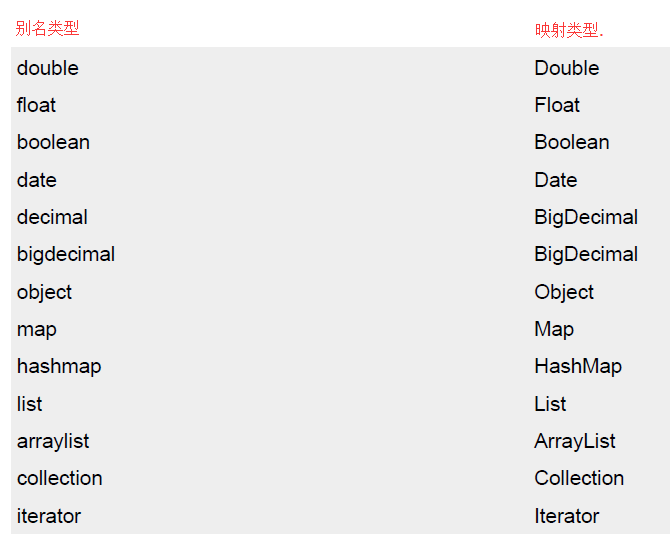The width and height of the screenshot is (670, 539).
Task: Select the 'Float' mapped type
Action: coord(557,105)
